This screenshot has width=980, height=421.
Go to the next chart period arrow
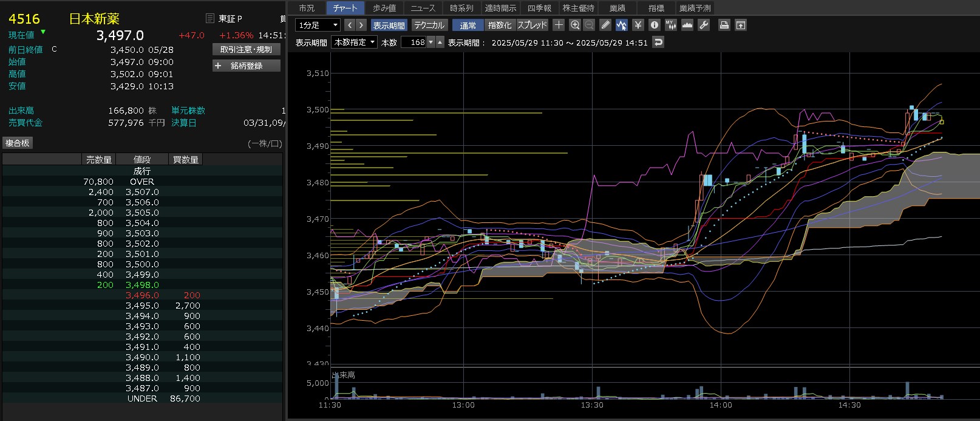[x=361, y=25]
